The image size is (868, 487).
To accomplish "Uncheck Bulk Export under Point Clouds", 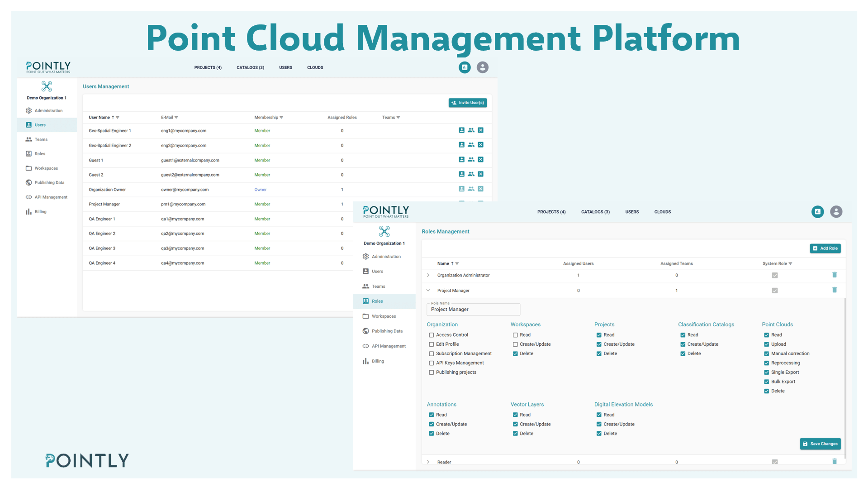I will click(767, 382).
